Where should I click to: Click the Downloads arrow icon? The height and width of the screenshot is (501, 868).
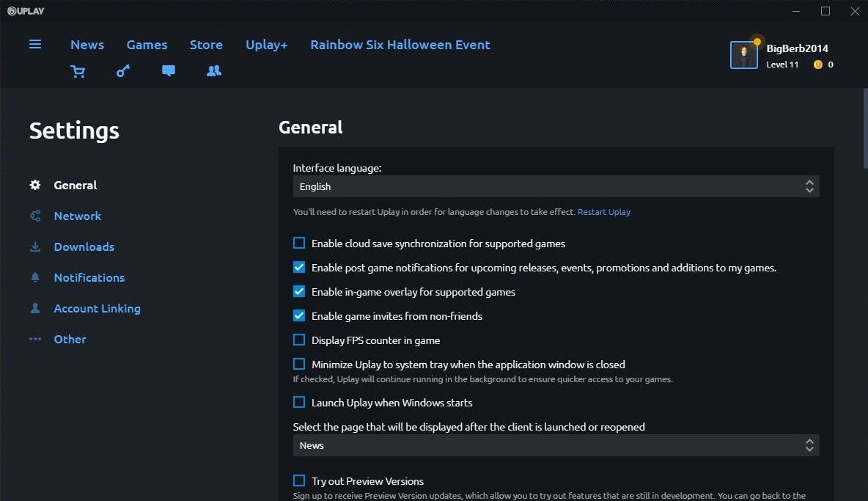click(35, 247)
